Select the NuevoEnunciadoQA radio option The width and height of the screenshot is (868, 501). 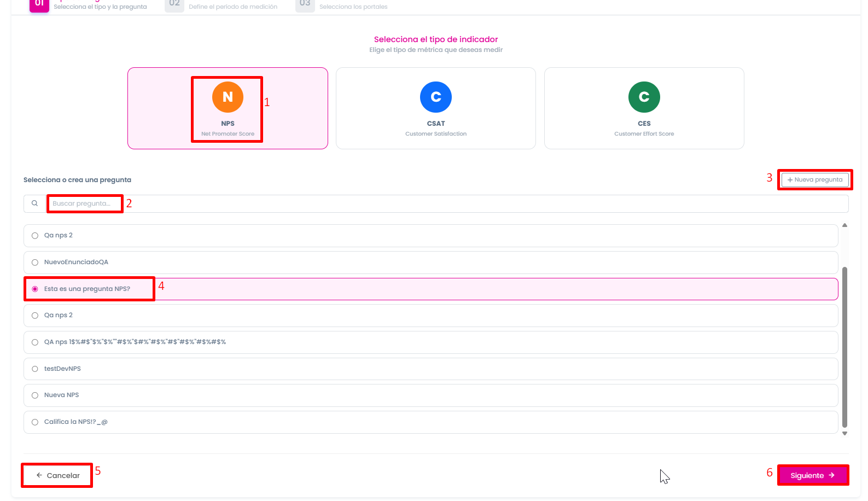click(x=35, y=263)
